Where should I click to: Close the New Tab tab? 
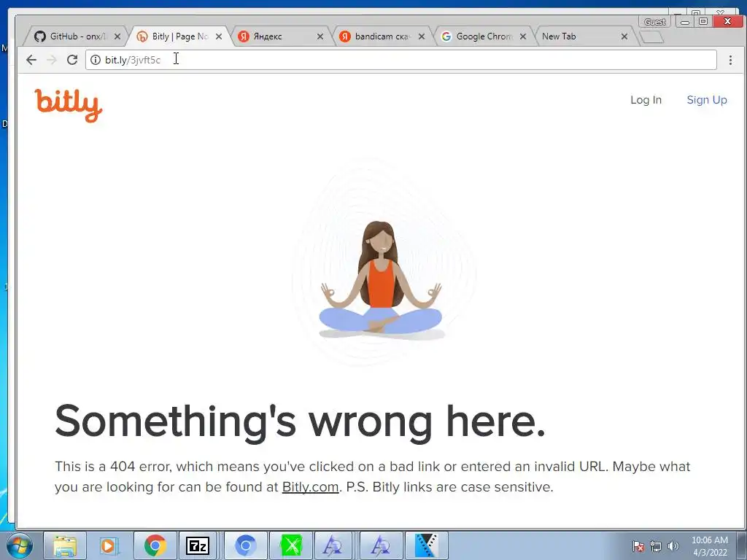pos(624,36)
